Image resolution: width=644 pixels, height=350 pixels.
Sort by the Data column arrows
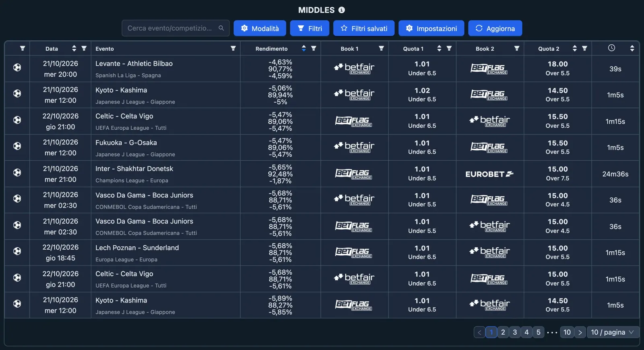click(x=74, y=48)
